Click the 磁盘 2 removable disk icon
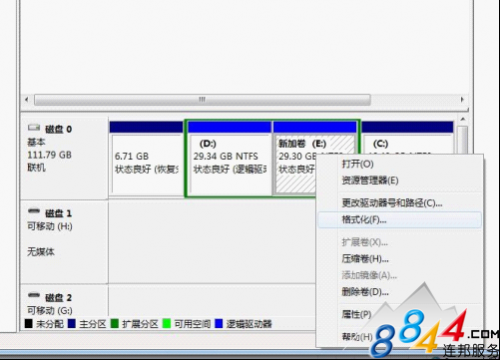The height and width of the screenshot is (360, 500). point(34,295)
